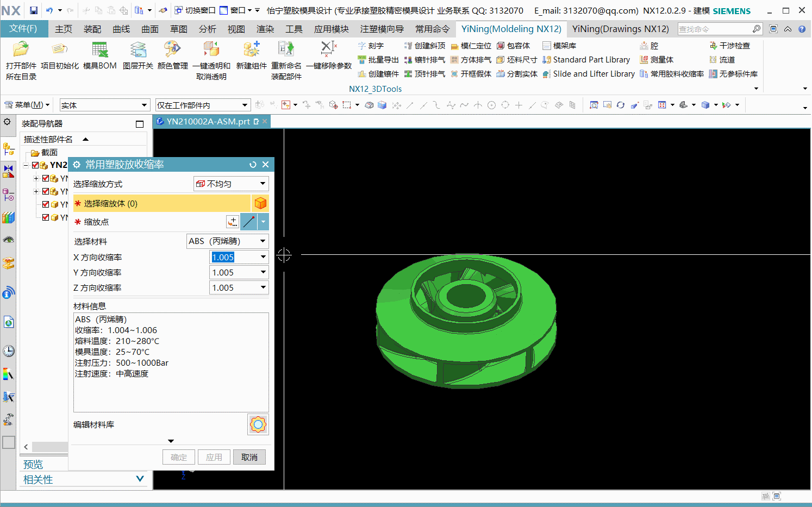Open 模仁定位 tool
This screenshot has height=507, width=812.
(x=471, y=46)
